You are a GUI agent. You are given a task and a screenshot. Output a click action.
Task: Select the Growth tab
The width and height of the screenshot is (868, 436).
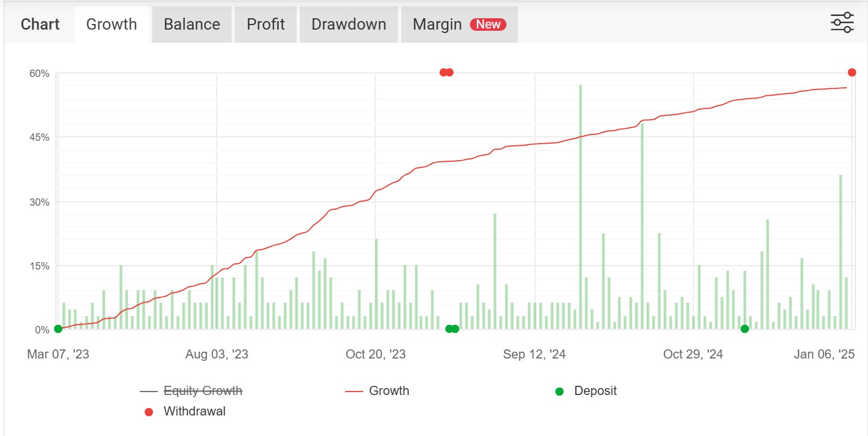click(x=111, y=24)
